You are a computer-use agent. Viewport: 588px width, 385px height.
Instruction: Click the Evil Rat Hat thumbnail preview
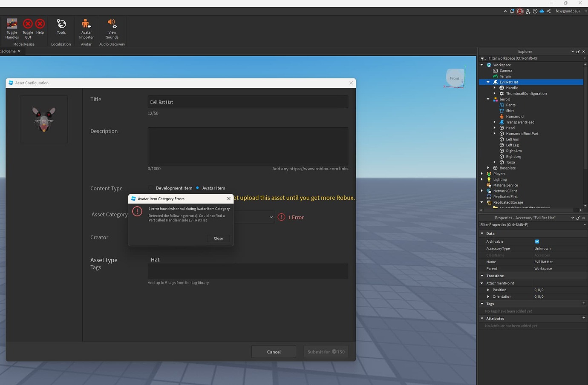pos(44,119)
